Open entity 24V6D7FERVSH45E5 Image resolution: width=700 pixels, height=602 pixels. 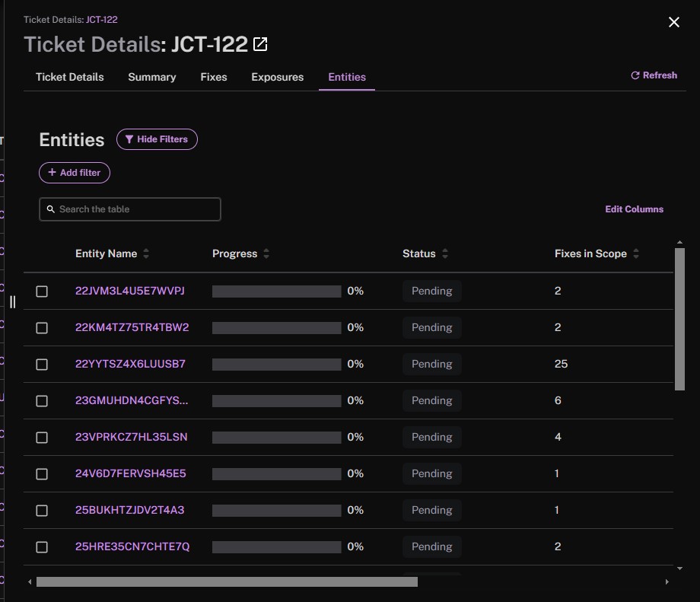click(x=130, y=473)
